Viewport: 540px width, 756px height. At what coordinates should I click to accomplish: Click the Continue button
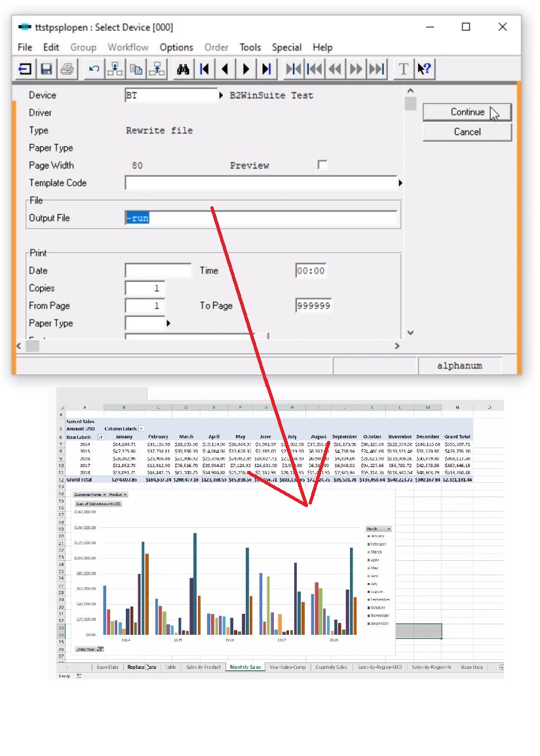click(467, 112)
